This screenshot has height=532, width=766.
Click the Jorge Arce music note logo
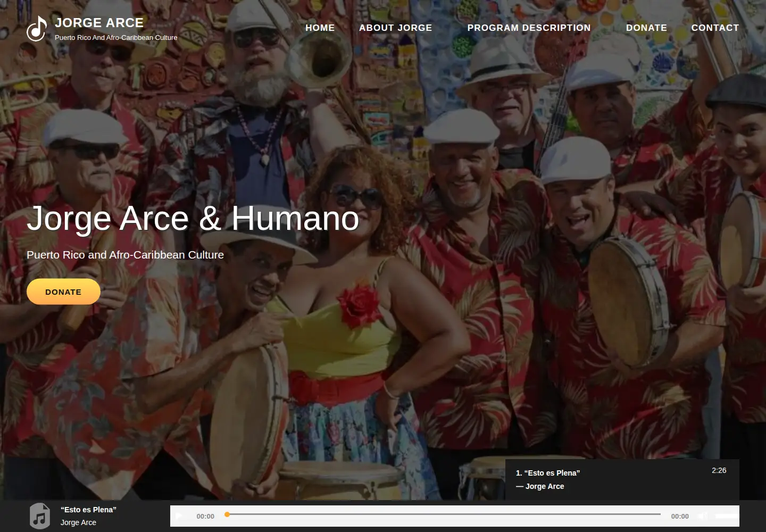pyautogui.click(x=37, y=28)
